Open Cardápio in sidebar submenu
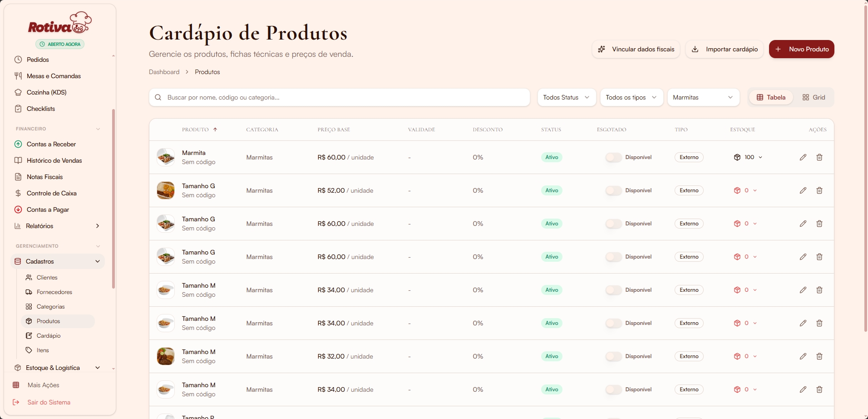This screenshot has width=868, height=419. pyautogui.click(x=49, y=335)
